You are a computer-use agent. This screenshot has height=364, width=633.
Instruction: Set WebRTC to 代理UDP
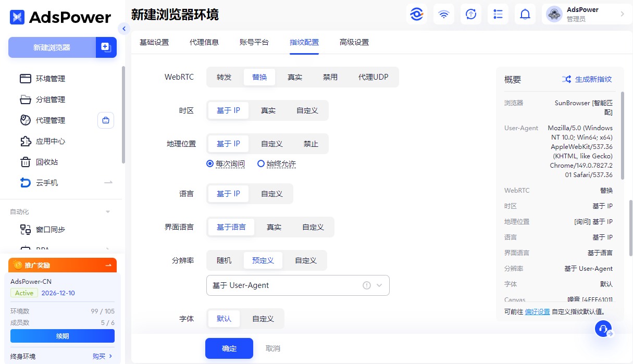tap(373, 77)
